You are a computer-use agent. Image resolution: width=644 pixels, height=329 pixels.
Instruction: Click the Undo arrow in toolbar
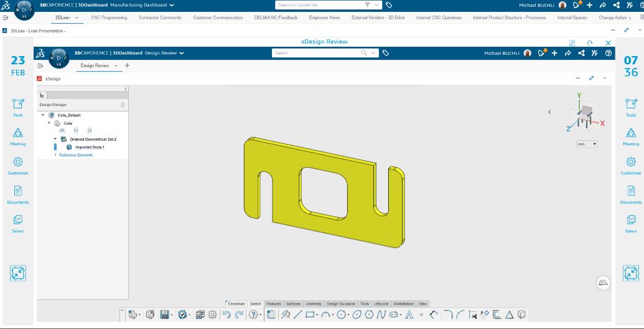[226, 315]
